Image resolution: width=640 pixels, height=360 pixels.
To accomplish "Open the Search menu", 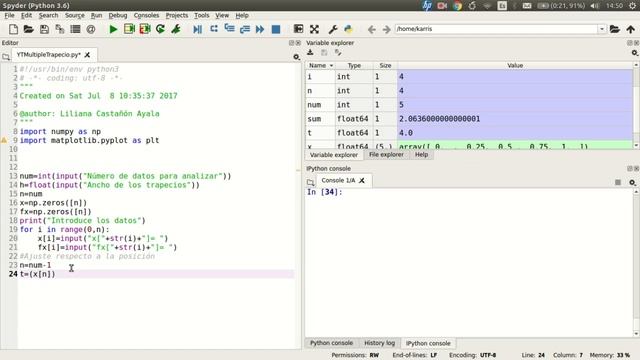I will click(49, 15).
